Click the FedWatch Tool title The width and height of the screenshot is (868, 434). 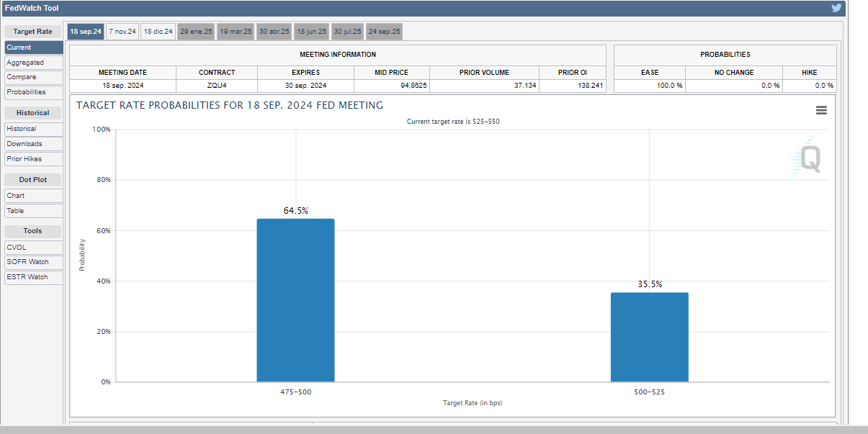tap(32, 9)
